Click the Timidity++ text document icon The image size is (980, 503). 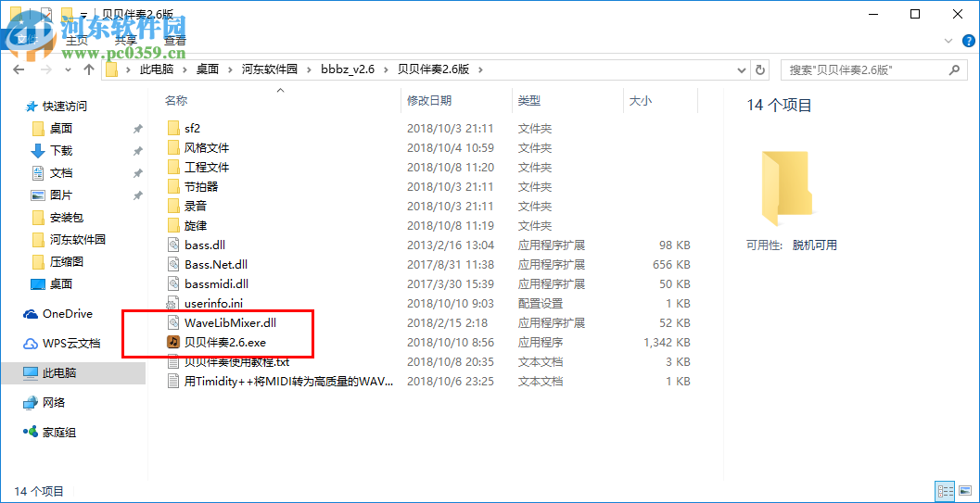(173, 381)
